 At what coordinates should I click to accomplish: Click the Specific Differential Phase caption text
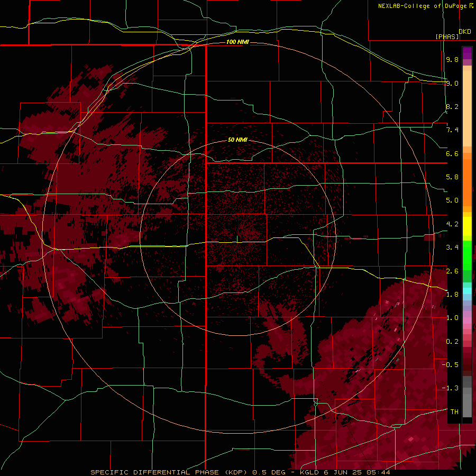(240, 472)
